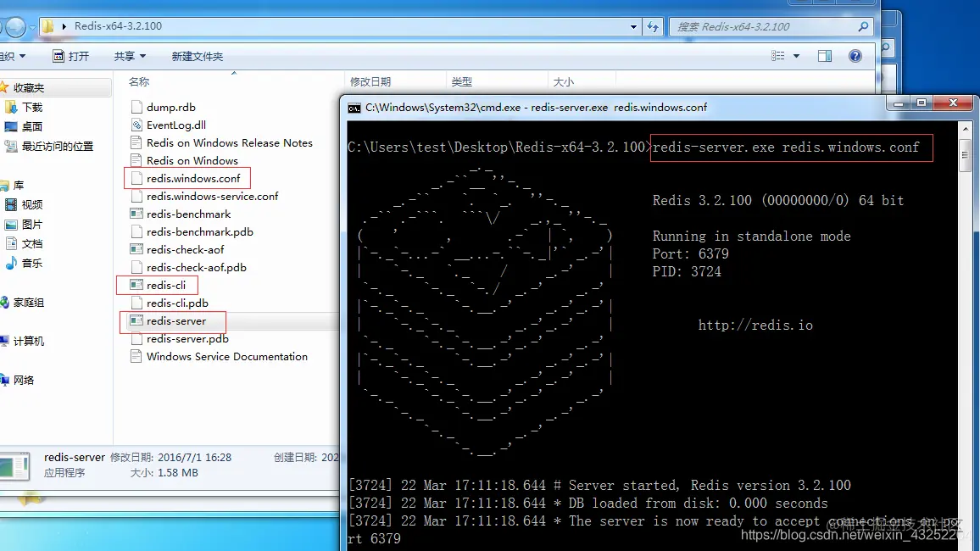The height and width of the screenshot is (551, 980).
Task: Select the redis-benchmark.pdb file
Action: coord(192,231)
